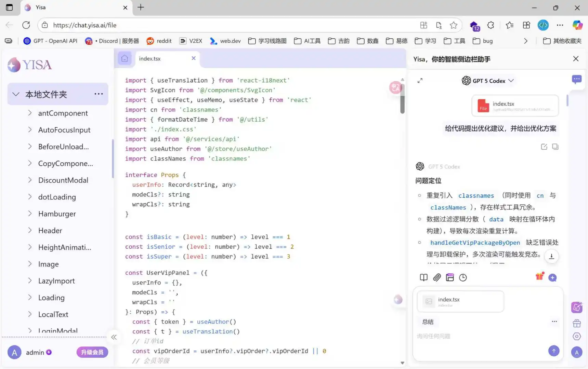
Task: Click the gift rewards icon above the chat box
Action: (x=540, y=277)
